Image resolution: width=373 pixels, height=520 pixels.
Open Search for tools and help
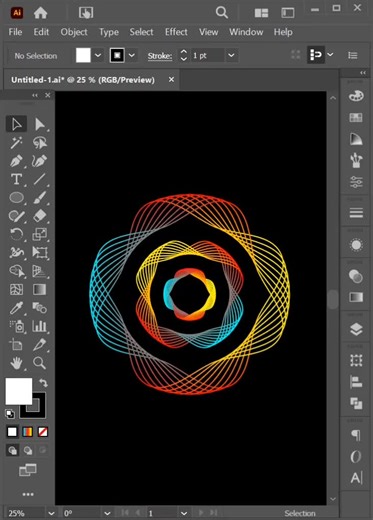click(x=222, y=13)
